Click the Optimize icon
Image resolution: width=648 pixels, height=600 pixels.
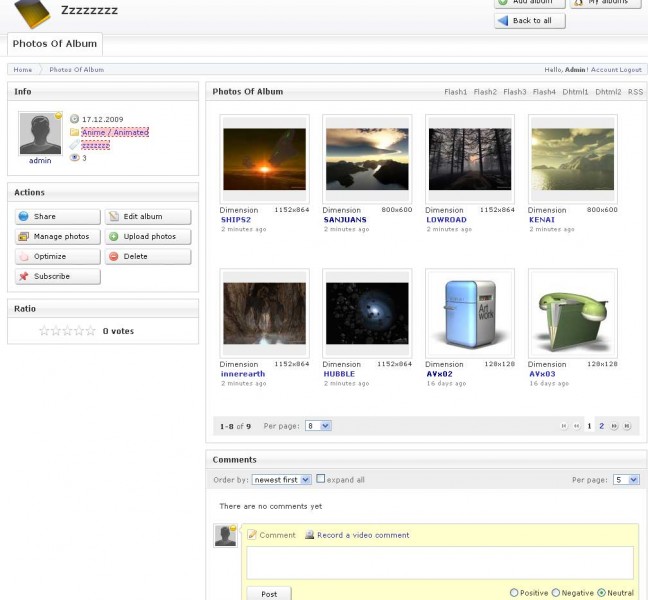(24, 256)
